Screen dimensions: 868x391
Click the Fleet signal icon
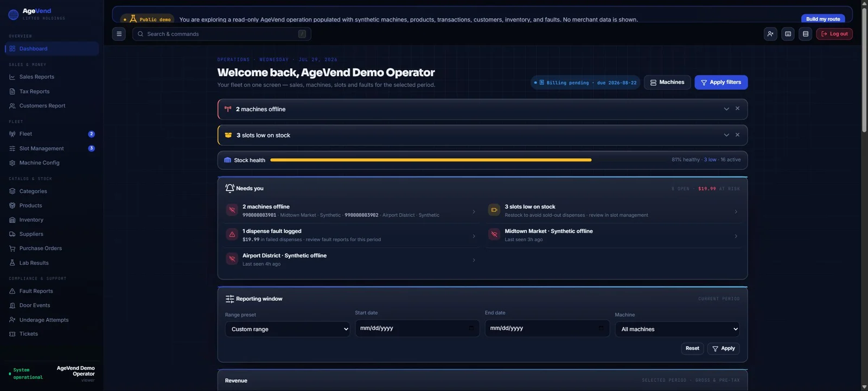[x=12, y=134]
